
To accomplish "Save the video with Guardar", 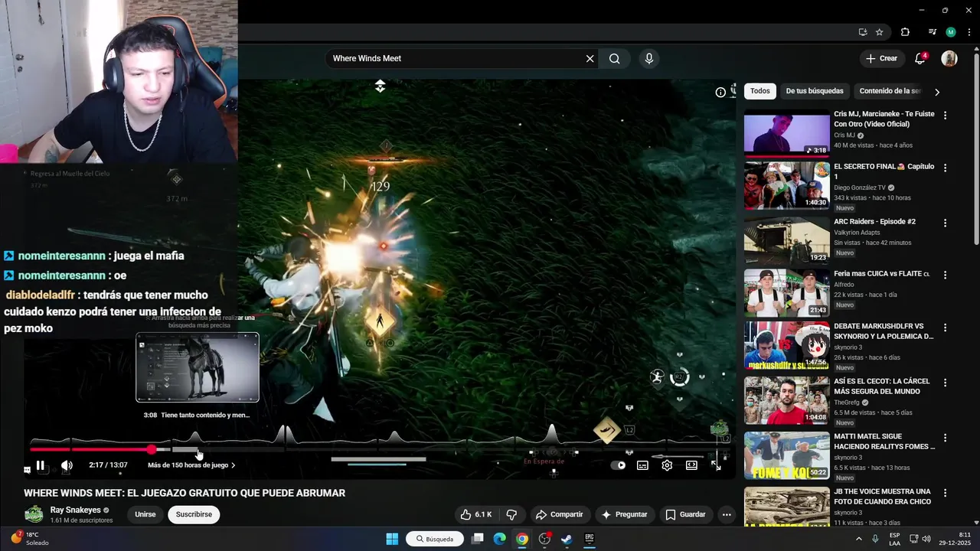I will [685, 514].
